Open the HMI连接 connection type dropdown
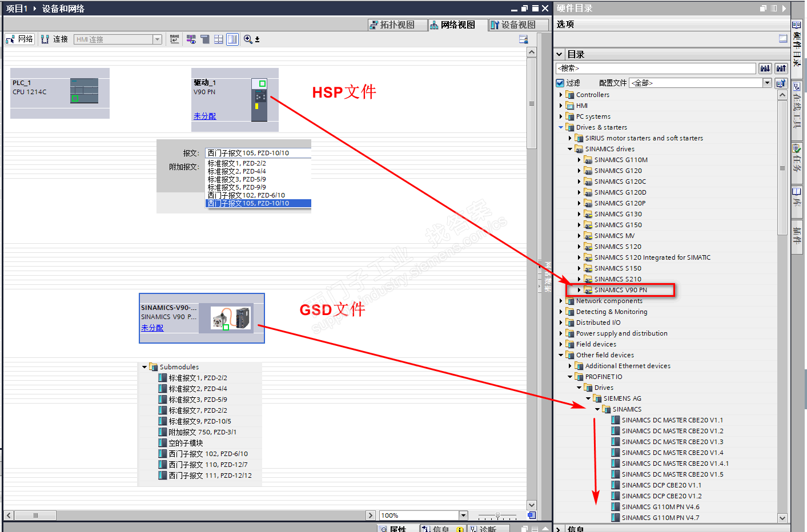 pos(157,39)
